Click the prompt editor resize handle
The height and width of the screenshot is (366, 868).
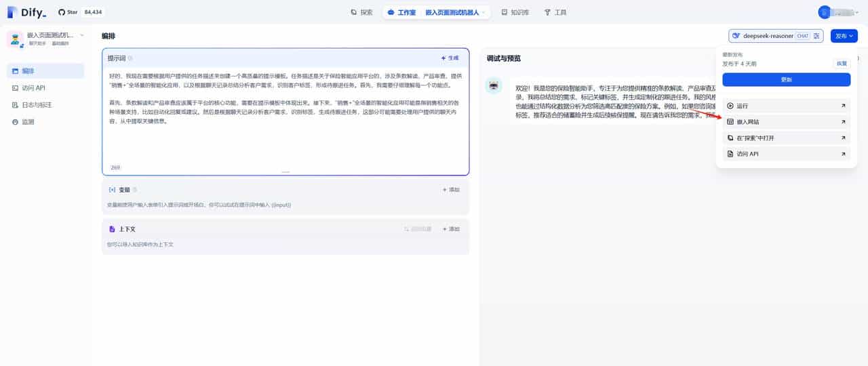(285, 172)
